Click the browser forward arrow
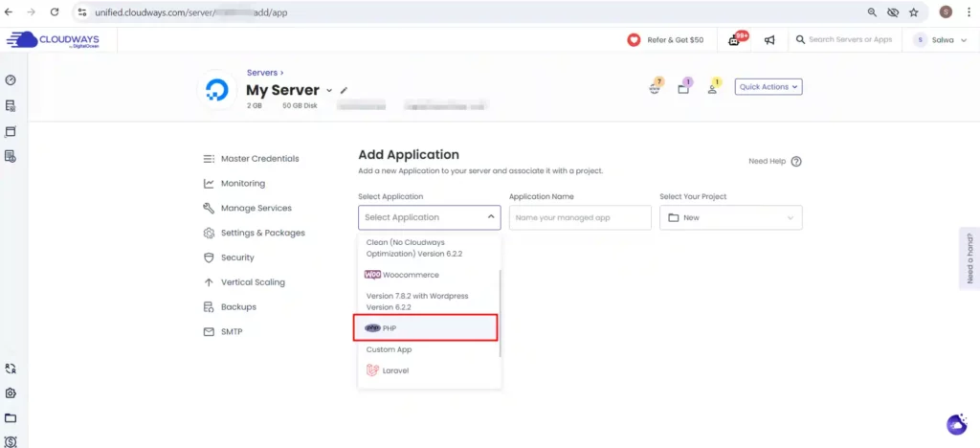Image resolution: width=980 pixels, height=448 pixels. pyautogui.click(x=32, y=11)
